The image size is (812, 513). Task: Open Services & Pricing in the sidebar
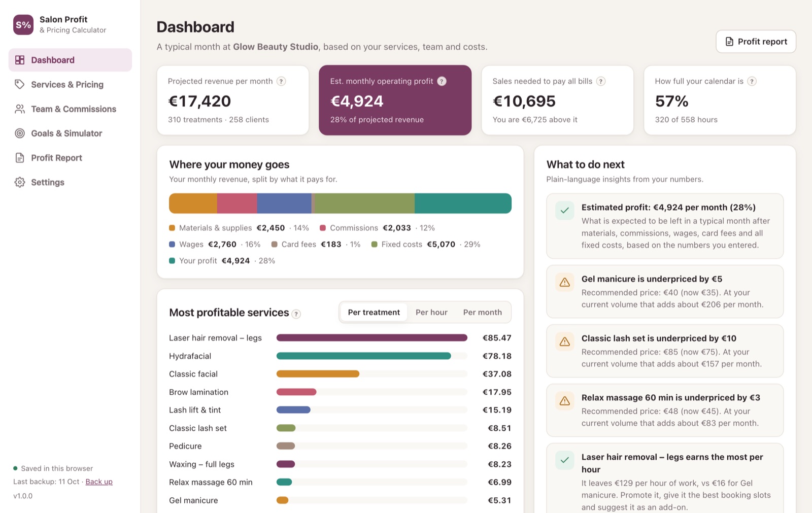click(x=70, y=84)
